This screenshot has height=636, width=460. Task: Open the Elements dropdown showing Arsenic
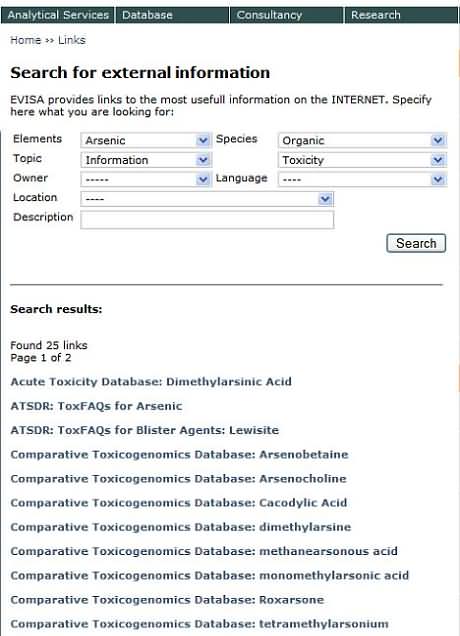[x=146, y=140]
